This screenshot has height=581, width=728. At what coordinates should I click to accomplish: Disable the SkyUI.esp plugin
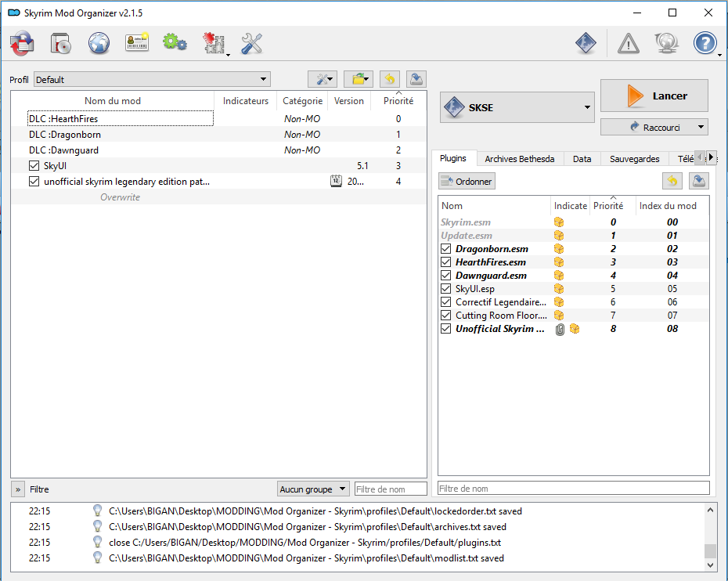pyautogui.click(x=445, y=289)
